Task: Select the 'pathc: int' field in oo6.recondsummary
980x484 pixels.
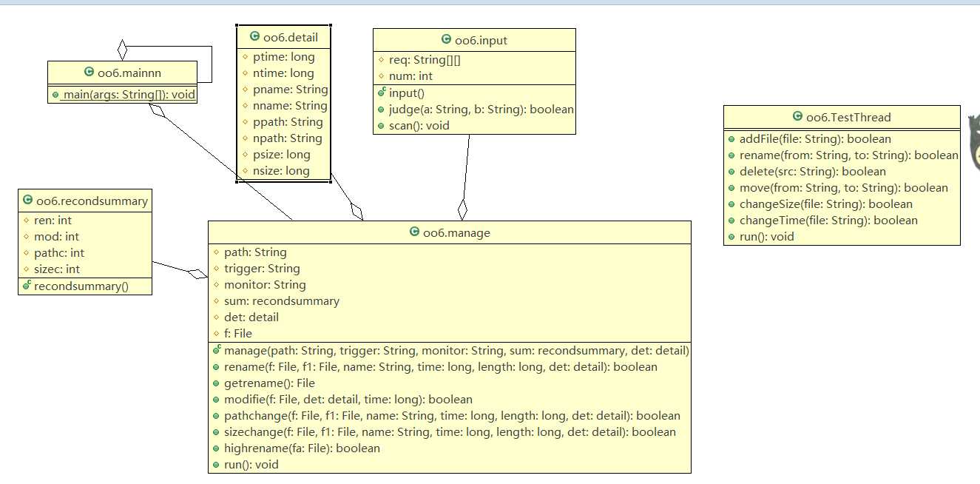Action: pos(59,253)
